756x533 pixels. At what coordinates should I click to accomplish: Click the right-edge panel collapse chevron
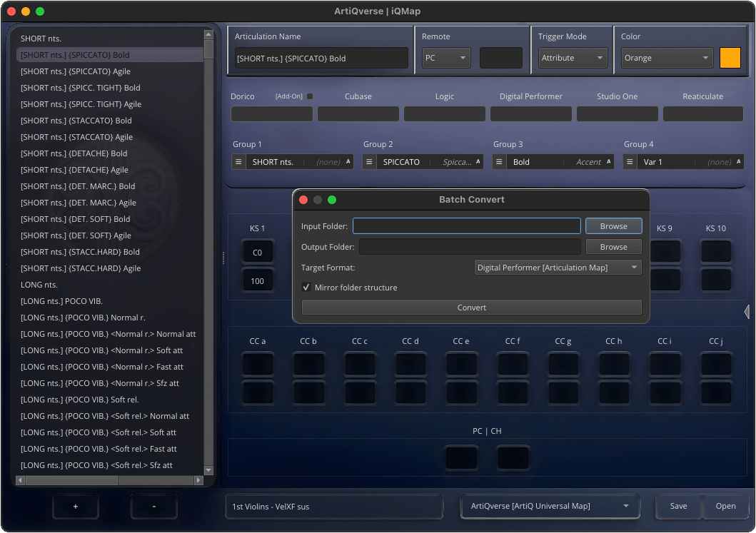[747, 312]
